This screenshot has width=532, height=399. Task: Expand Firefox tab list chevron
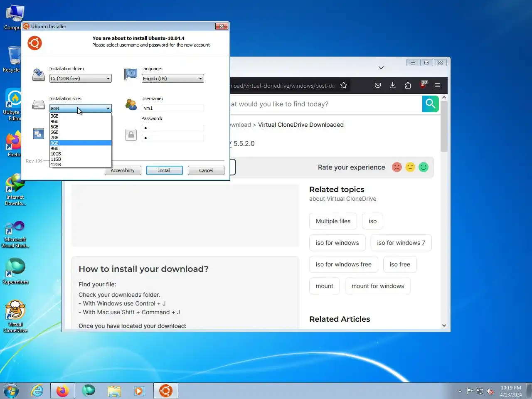coord(381,67)
